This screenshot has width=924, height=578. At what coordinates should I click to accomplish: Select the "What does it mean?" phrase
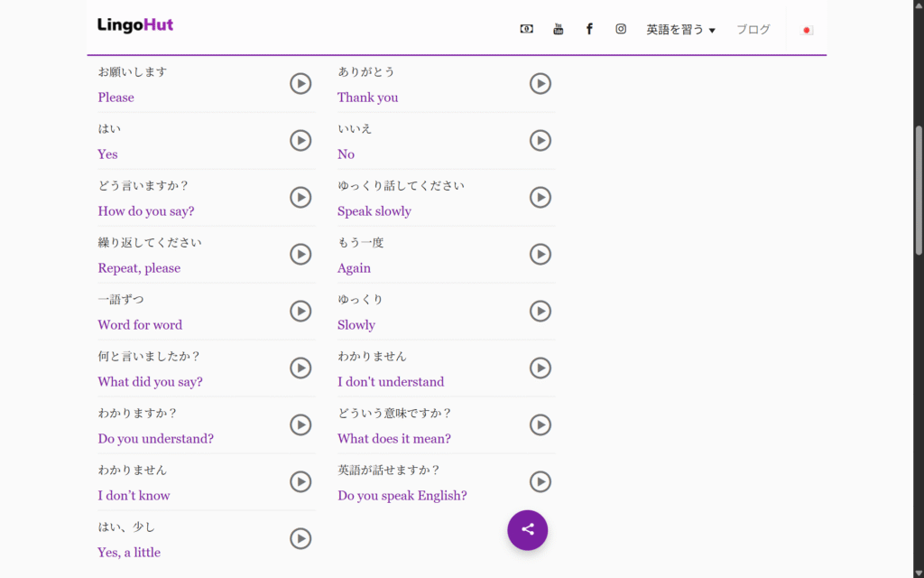(x=393, y=439)
